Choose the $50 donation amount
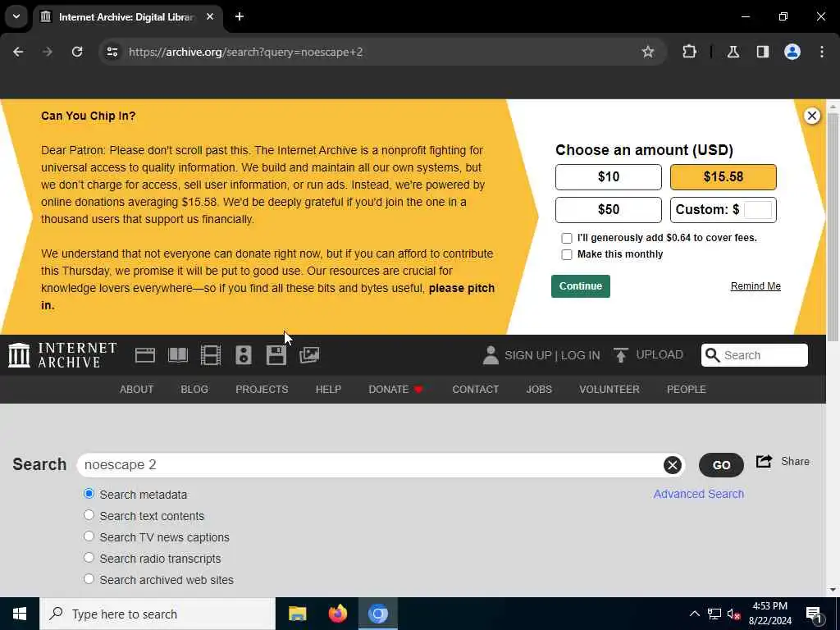Screen dimensions: 840x630 click(609, 210)
